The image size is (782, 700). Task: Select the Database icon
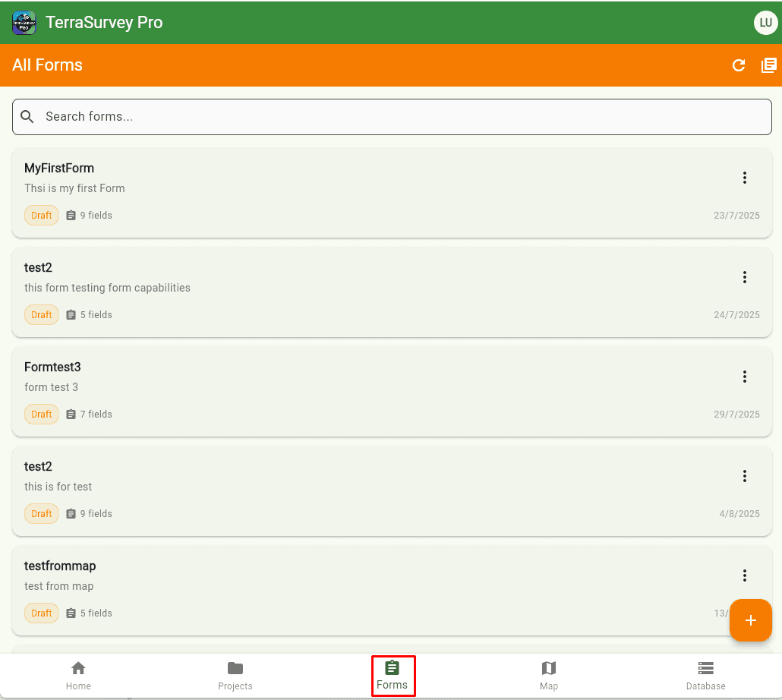click(x=705, y=668)
